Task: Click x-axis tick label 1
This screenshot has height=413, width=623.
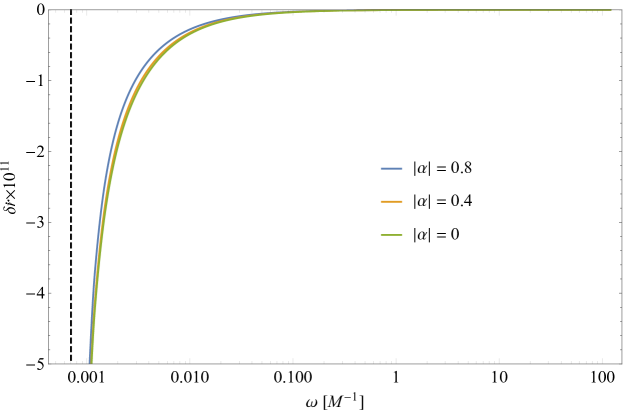Action: 396,378
